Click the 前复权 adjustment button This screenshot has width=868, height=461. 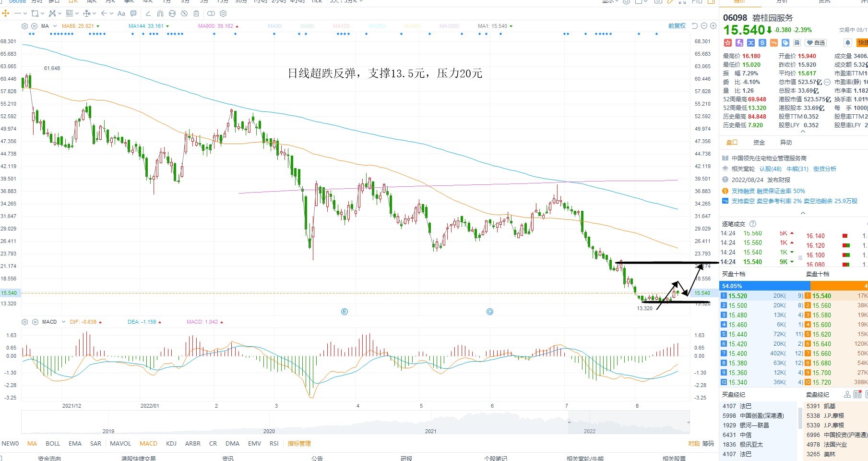[677, 26]
